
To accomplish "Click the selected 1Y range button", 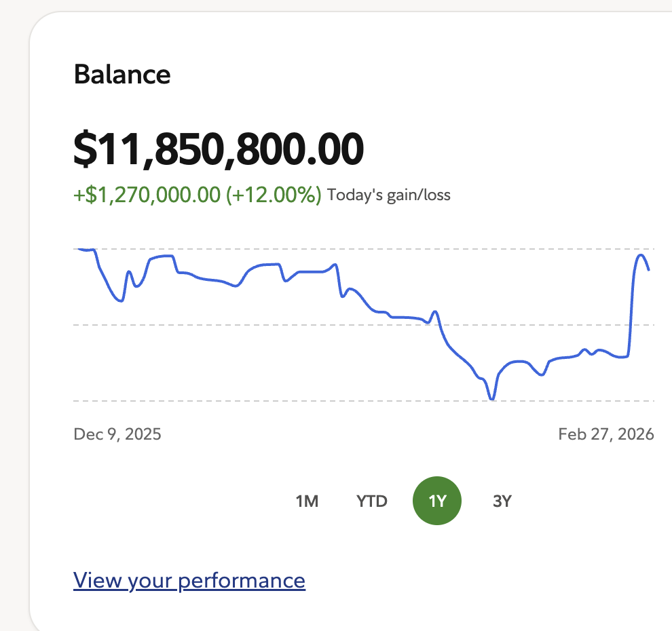I will 437,501.
